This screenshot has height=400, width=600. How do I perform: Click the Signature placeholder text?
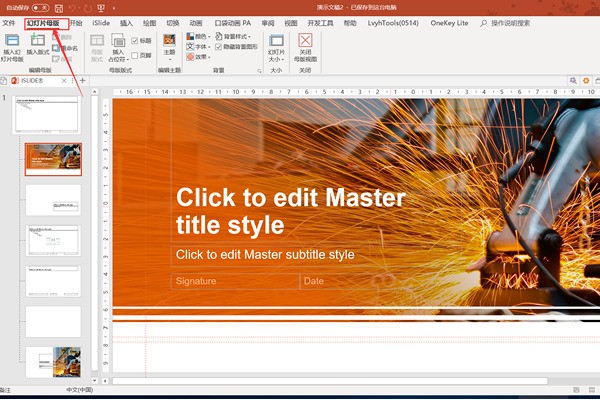pyautogui.click(x=196, y=281)
